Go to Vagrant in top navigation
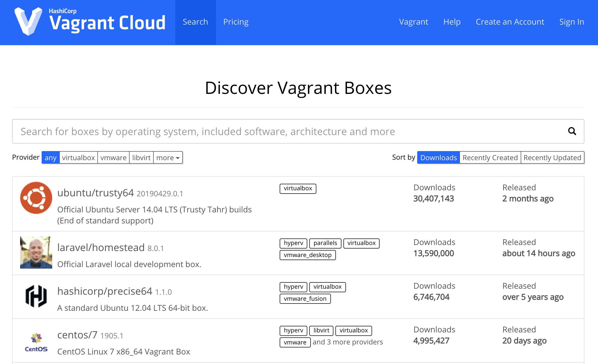Viewport: 598px width, 364px height. [413, 22]
